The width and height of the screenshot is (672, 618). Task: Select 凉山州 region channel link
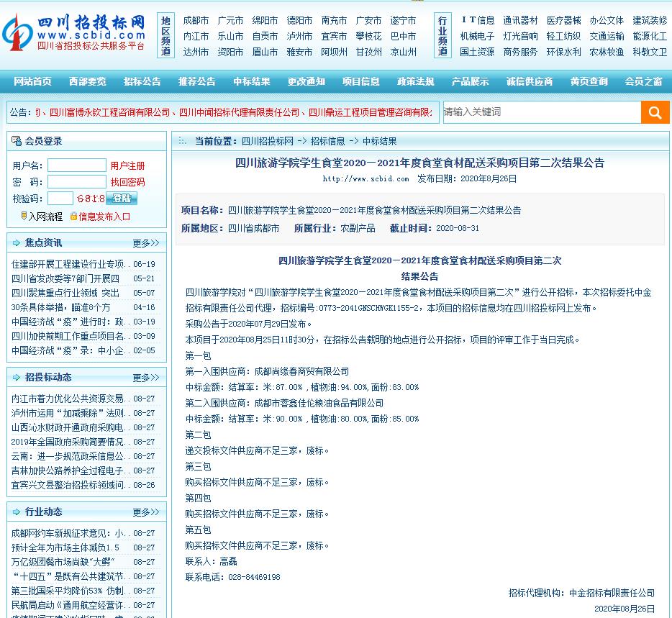coord(404,53)
